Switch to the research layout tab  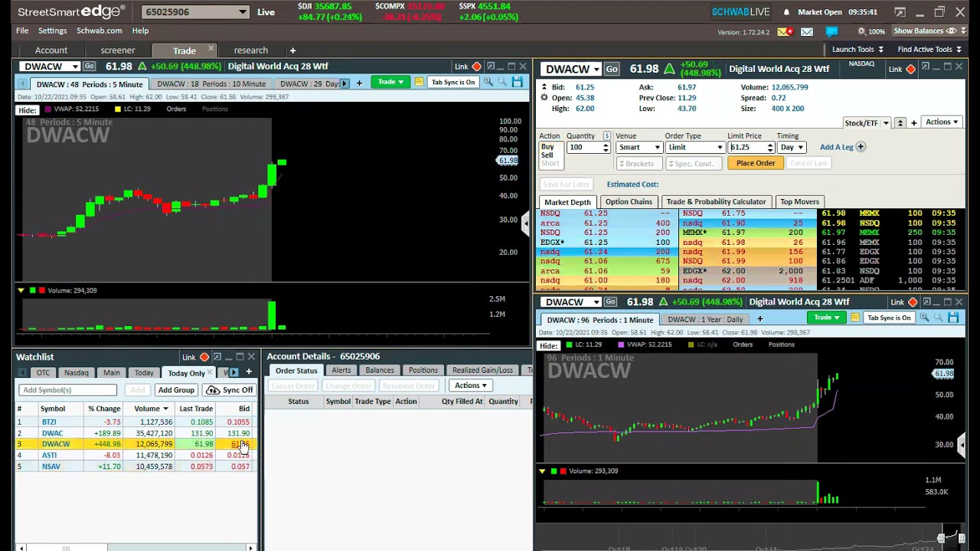coord(251,51)
